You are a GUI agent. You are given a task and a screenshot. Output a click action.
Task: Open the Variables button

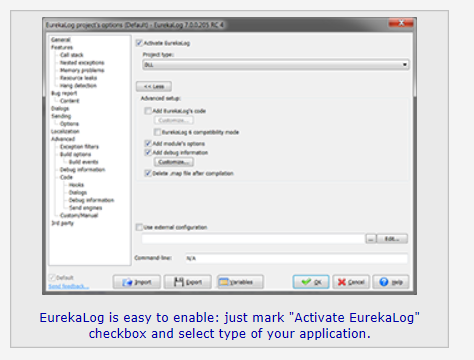(240, 282)
